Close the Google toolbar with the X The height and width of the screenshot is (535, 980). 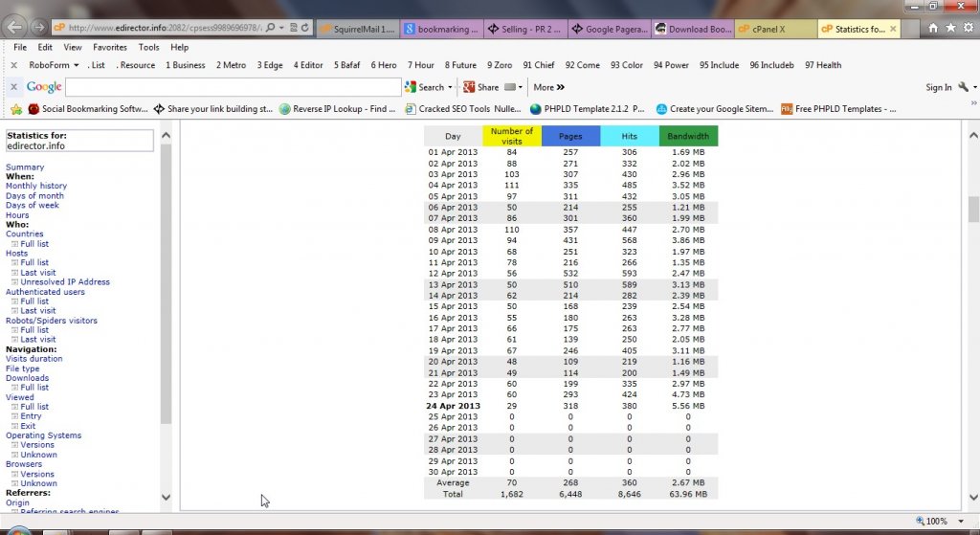(x=13, y=87)
